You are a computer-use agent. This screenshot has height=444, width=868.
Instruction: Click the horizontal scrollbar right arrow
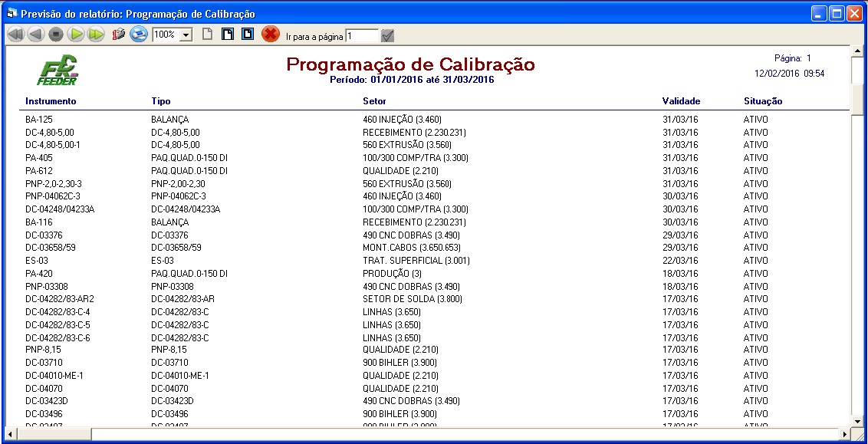click(845, 434)
